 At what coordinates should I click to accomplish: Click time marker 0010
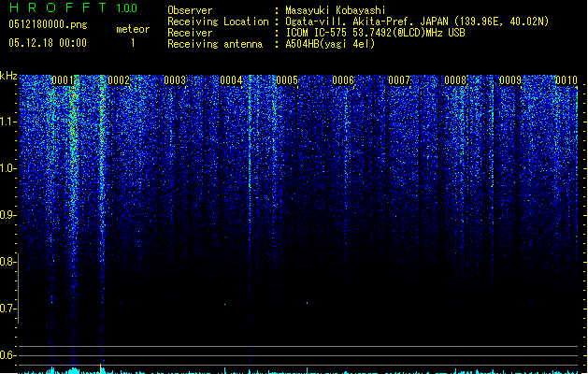[566, 80]
